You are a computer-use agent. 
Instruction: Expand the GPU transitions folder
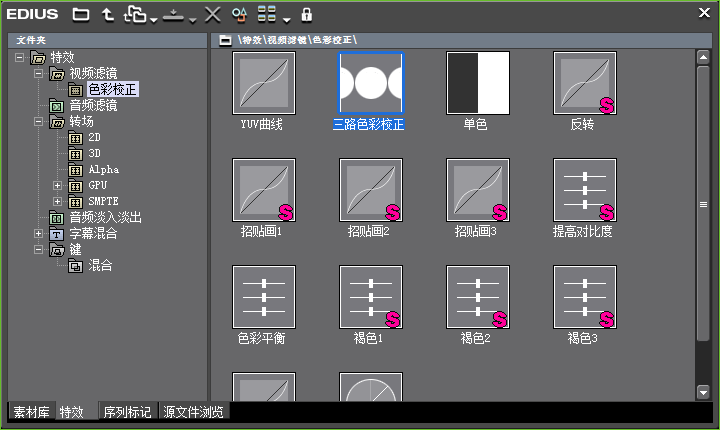tap(57, 186)
